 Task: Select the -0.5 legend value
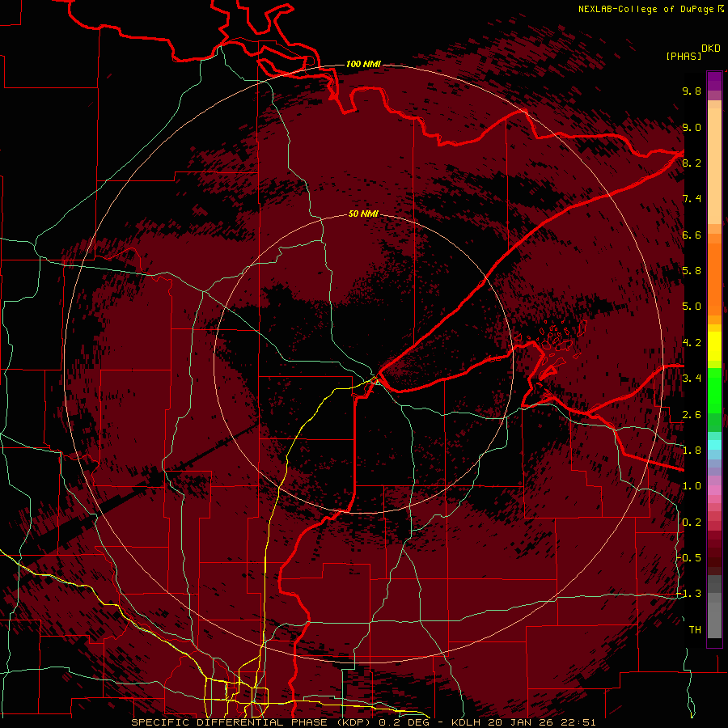[690, 558]
